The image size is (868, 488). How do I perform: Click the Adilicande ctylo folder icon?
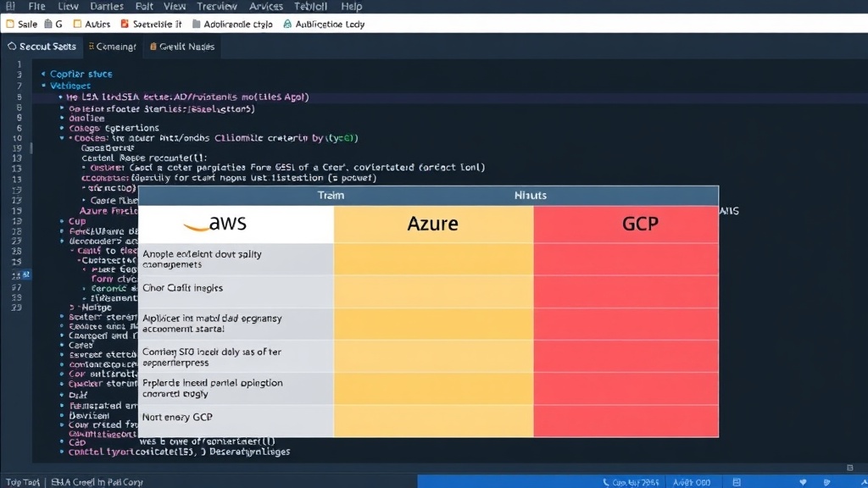point(196,24)
